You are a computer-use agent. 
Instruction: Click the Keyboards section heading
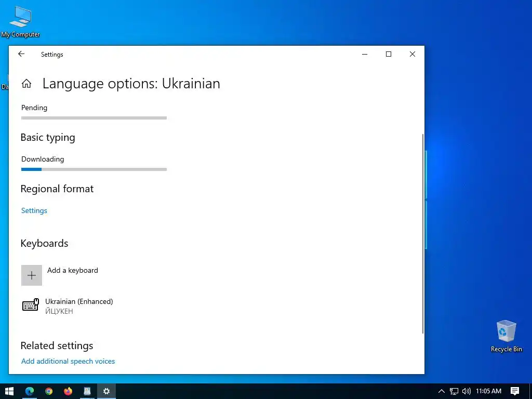coord(44,243)
